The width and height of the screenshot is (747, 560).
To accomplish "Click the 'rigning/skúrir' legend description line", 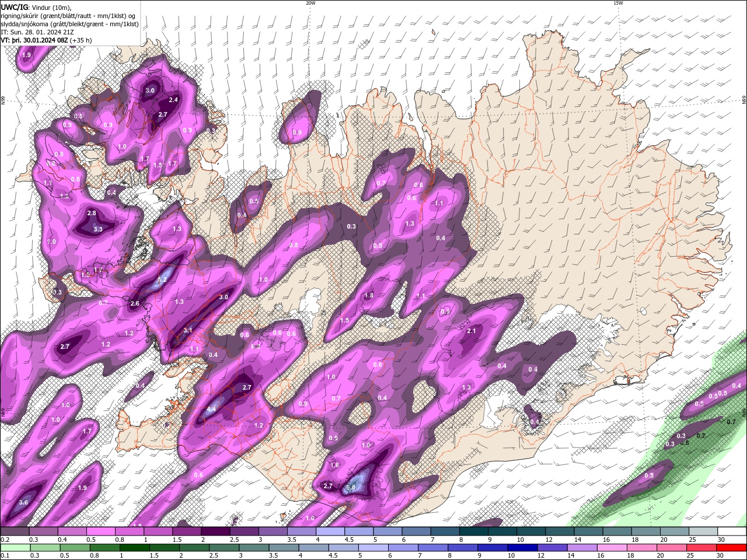I will pyautogui.click(x=68, y=16).
